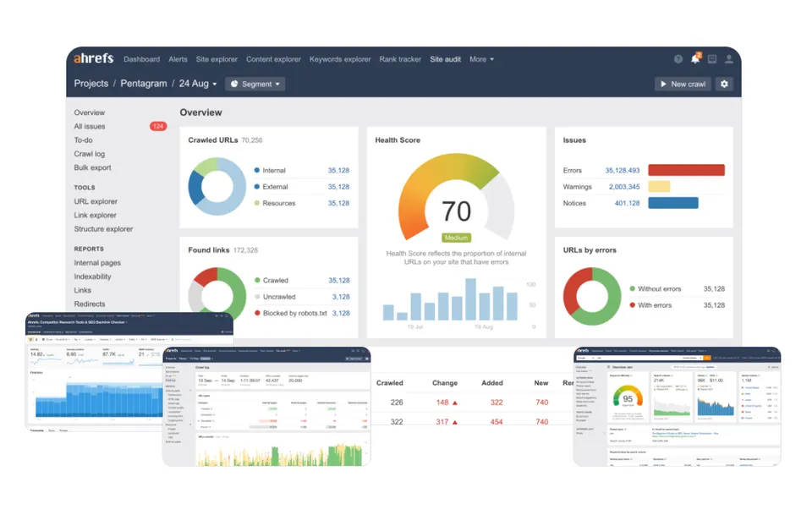Click the green Medium health score badge
The image size is (812, 526).
[456, 238]
